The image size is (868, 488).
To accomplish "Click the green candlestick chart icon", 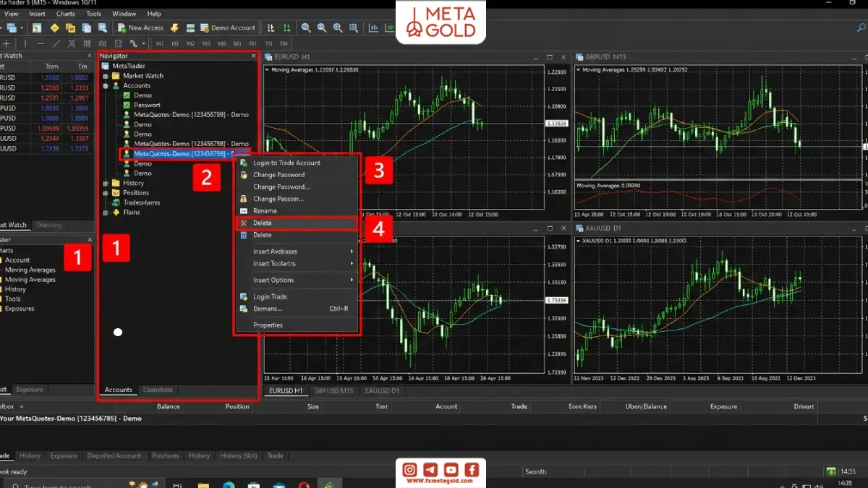I will click(x=287, y=28).
